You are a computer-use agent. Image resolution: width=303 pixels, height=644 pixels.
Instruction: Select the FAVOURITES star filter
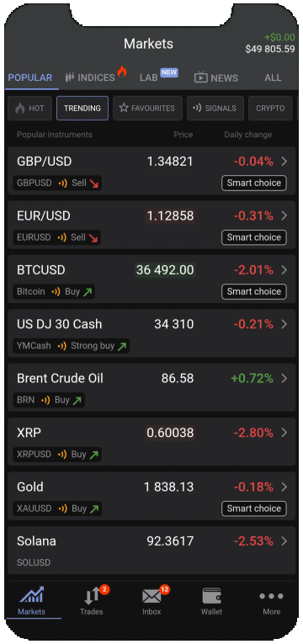147,109
